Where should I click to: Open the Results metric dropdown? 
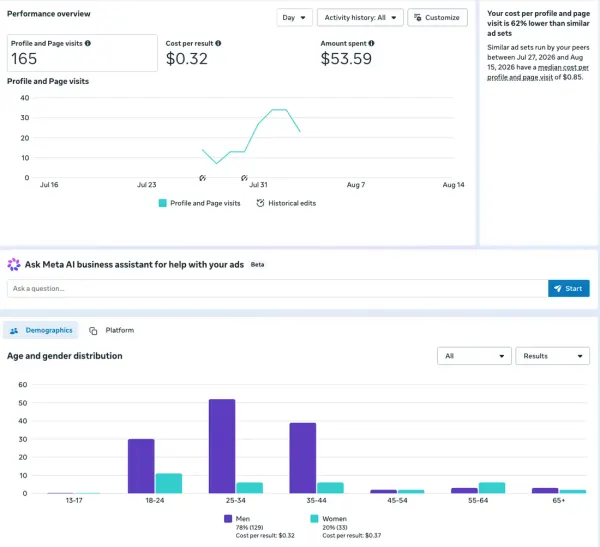(553, 356)
